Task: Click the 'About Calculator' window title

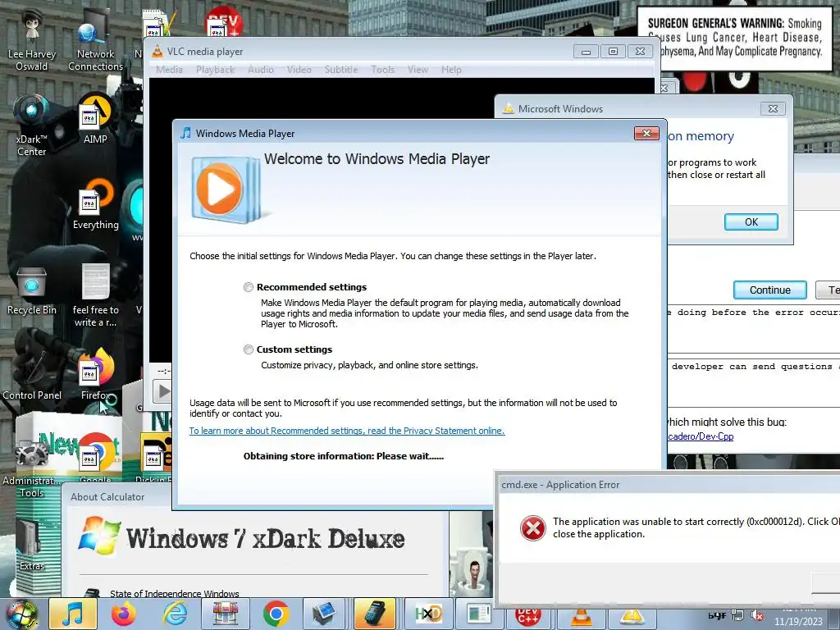Action: [107, 497]
